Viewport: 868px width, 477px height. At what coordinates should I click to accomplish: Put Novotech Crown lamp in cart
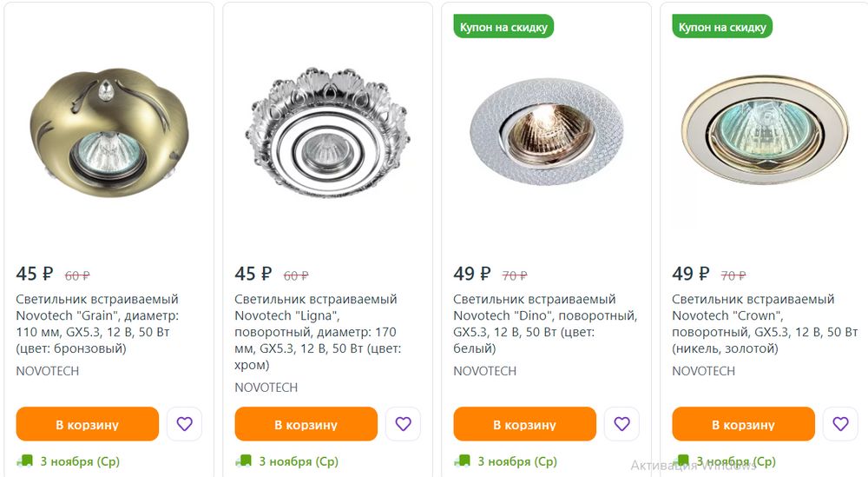tap(743, 424)
